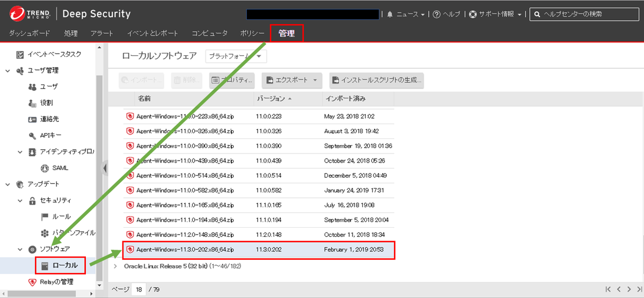The image size is (644, 298).
Task: Click the Relay management shield icon
Action: [x=32, y=282]
